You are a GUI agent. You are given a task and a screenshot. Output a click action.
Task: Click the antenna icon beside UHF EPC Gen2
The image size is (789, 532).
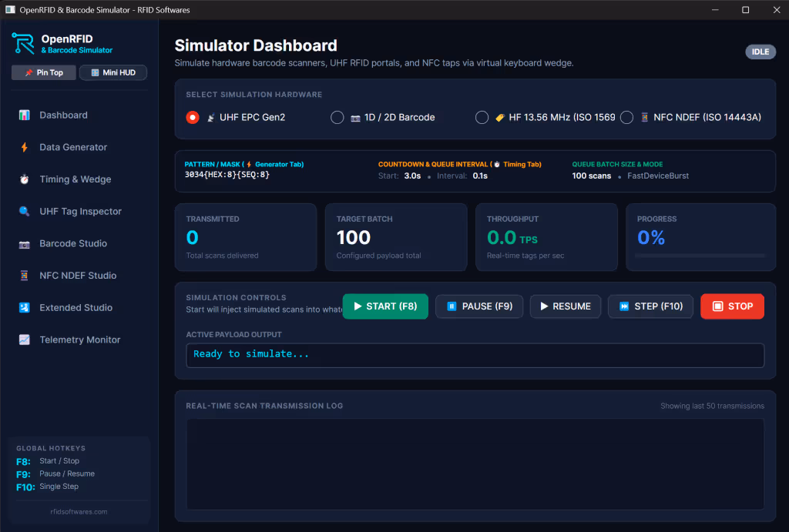[211, 118]
